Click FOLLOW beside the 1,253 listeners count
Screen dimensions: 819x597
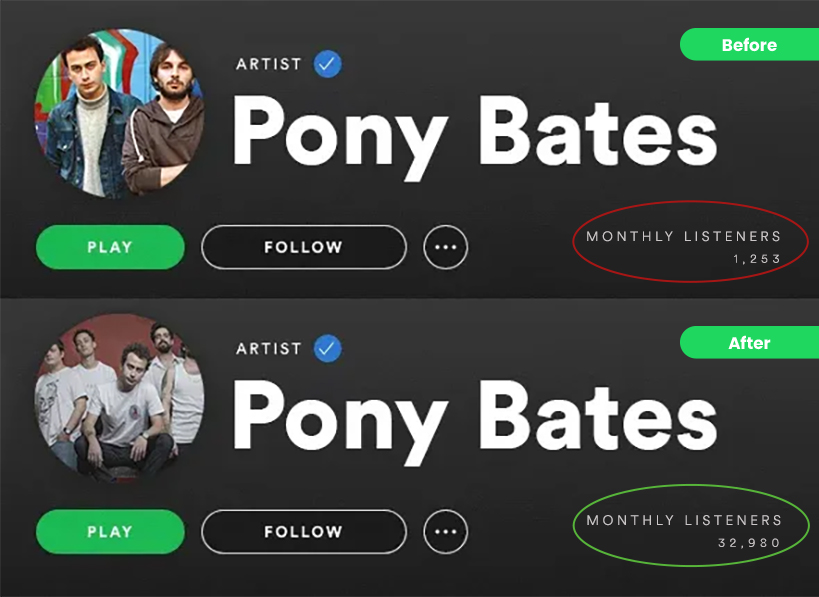click(303, 247)
